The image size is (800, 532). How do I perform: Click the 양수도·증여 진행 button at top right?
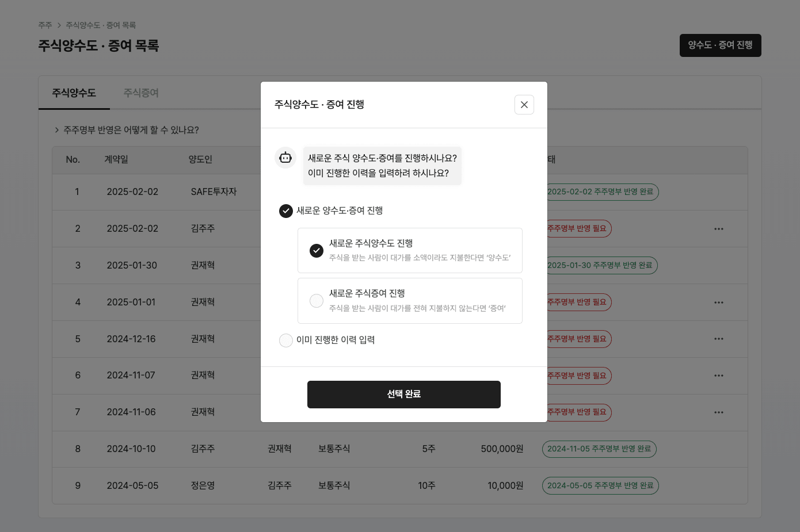(x=720, y=45)
